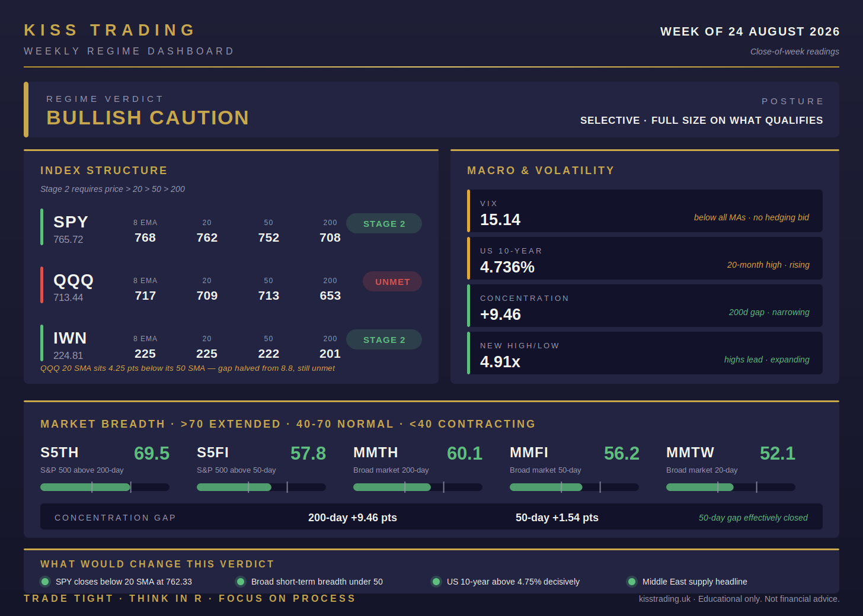The height and width of the screenshot is (616, 863).
Task: Click the highs lead expanding note
Action: coord(767,360)
